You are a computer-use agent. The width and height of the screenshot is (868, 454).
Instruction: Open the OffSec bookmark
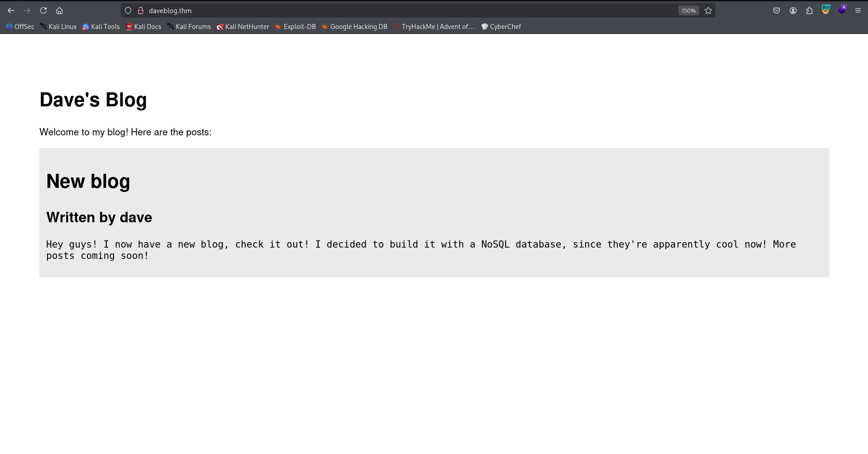pyautogui.click(x=20, y=27)
